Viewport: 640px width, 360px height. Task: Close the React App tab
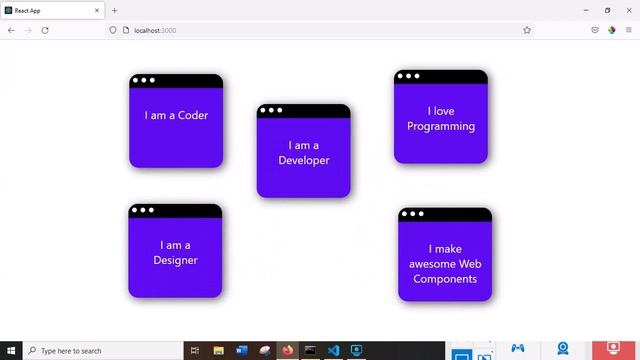97,11
